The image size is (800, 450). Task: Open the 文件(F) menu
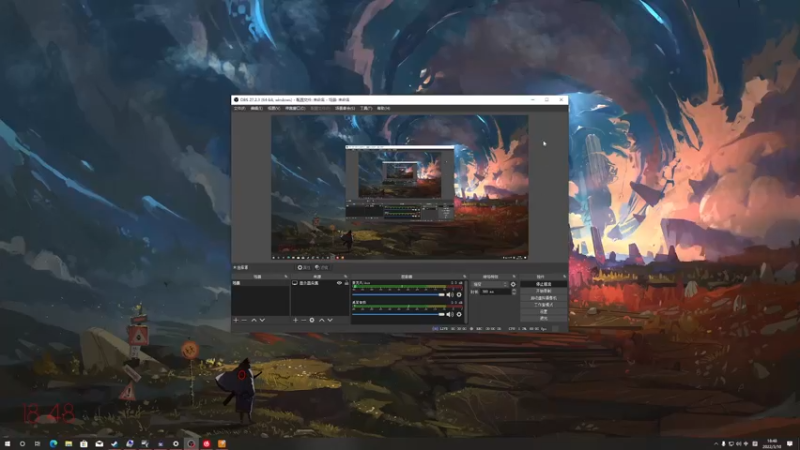point(239,108)
